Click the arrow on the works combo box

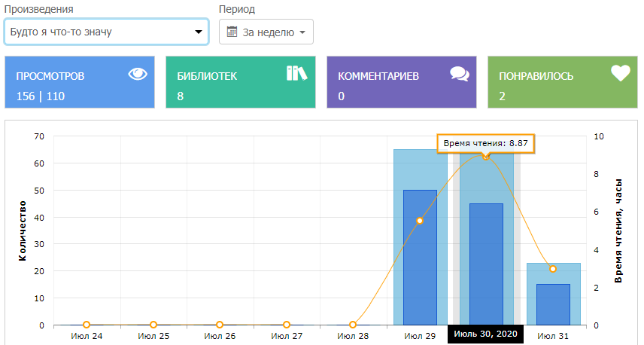coord(199,32)
